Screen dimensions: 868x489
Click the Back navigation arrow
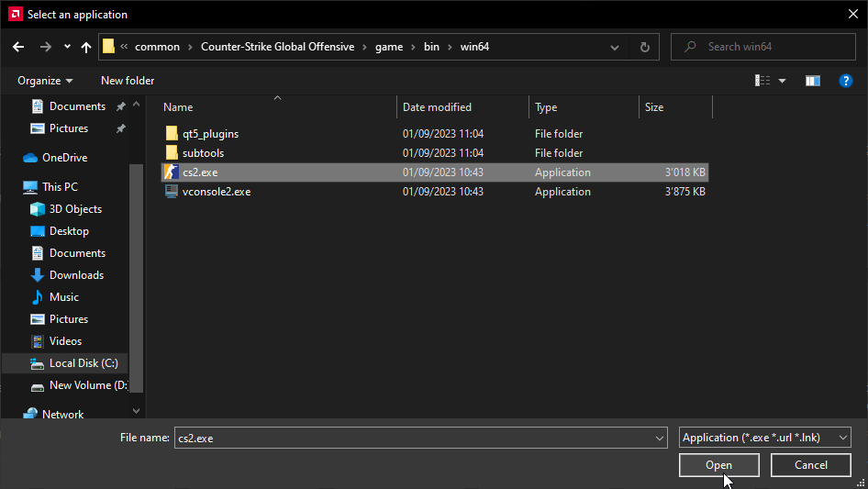(18, 47)
